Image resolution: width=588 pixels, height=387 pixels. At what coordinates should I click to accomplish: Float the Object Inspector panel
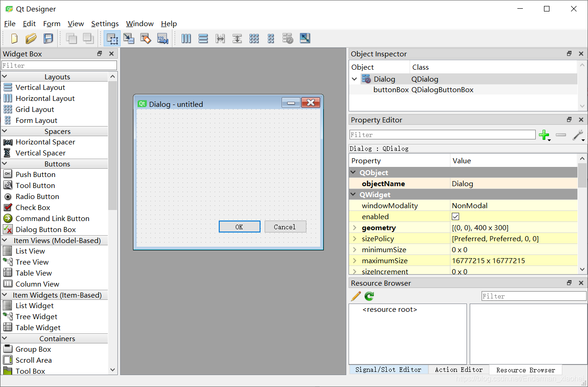(569, 54)
